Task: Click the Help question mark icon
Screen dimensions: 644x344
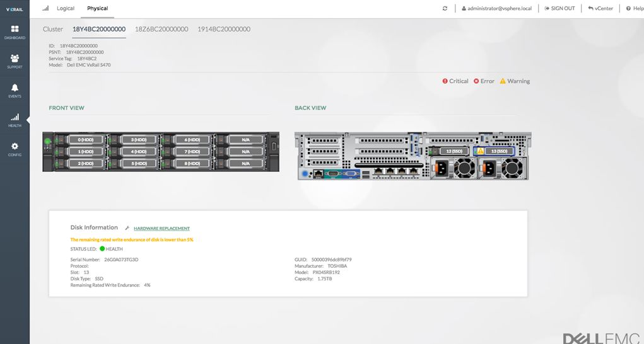Action: point(628,9)
